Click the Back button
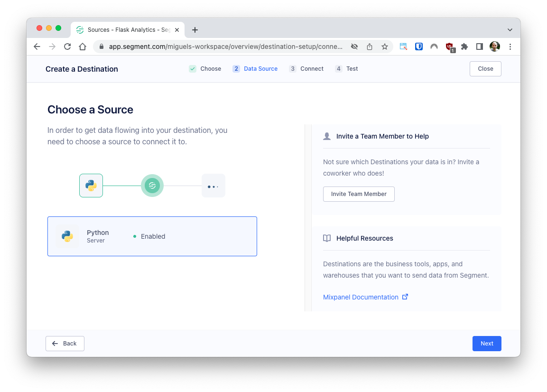 click(65, 344)
